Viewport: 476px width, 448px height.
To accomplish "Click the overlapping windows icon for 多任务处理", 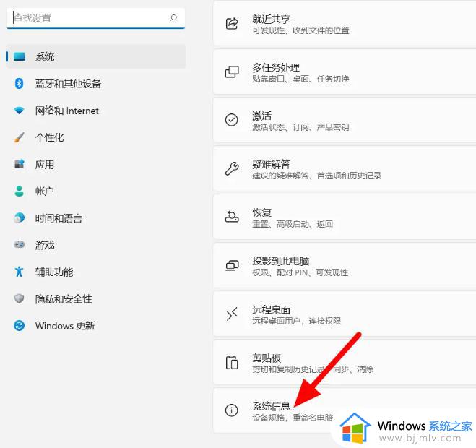I will [232, 72].
